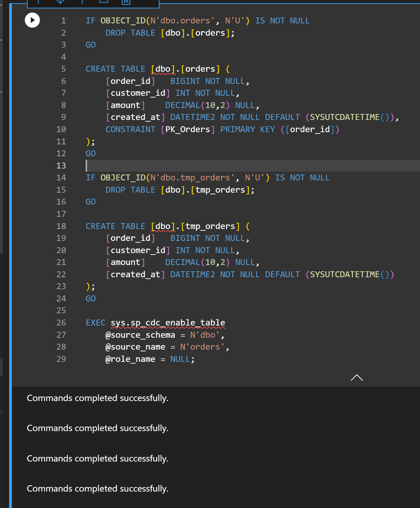Click the last 'Commands completed successfully.' output line
This screenshot has width=420, height=508.
(x=98, y=489)
